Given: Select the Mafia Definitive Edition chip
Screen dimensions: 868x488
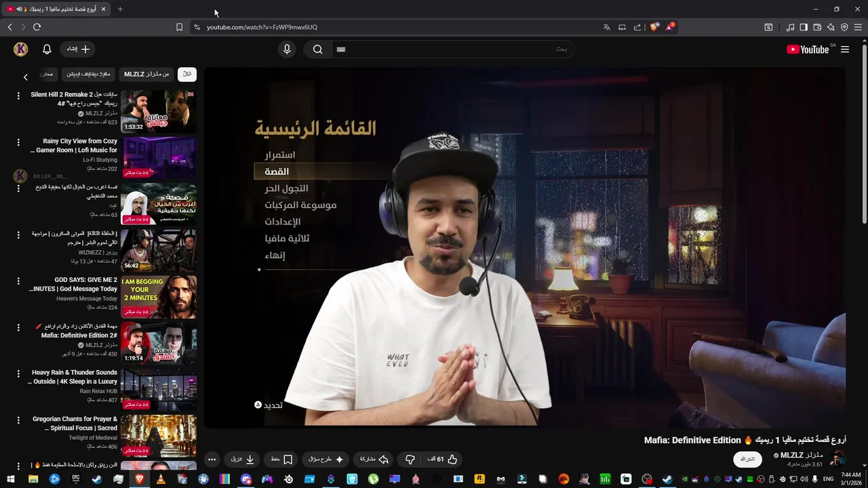Looking at the screenshot, I should [x=88, y=74].
